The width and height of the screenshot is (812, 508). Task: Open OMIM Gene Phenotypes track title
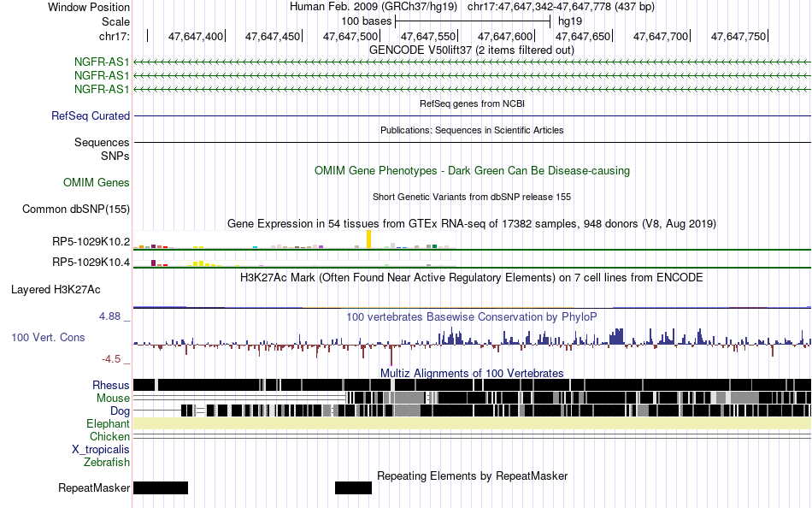pyautogui.click(x=472, y=170)
